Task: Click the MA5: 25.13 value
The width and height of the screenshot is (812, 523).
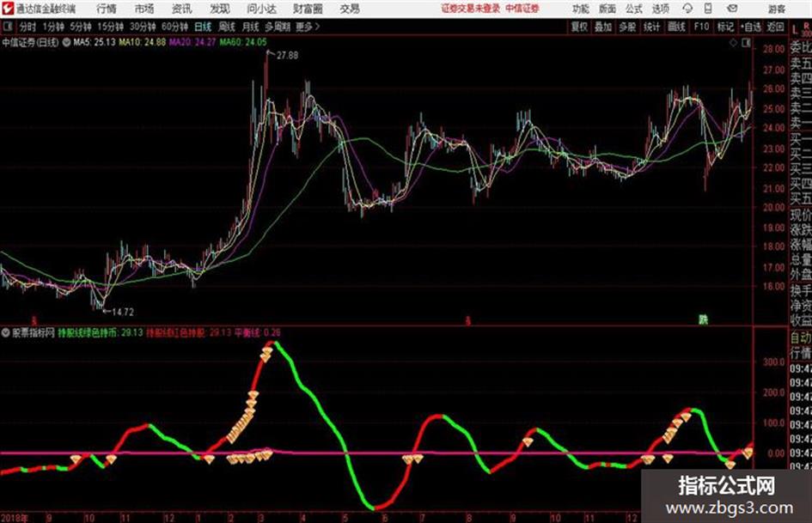Action: tap(95, 42)
